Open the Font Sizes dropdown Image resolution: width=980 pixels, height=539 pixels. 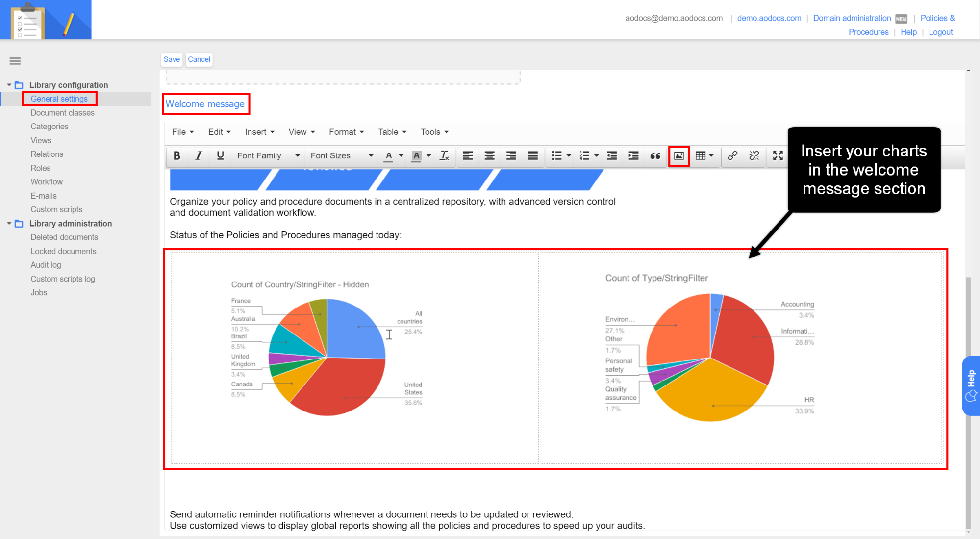tap(342, 156)
